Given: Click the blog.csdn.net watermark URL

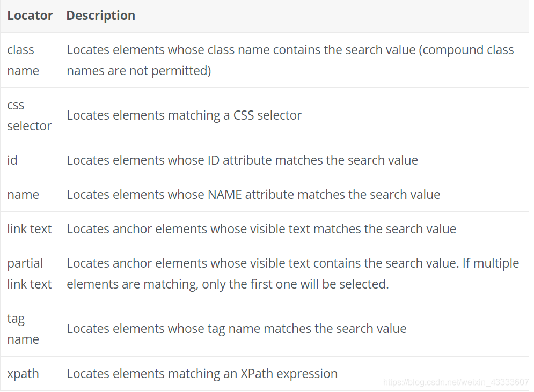Looking at the screenshot, I should pos(456,382).
